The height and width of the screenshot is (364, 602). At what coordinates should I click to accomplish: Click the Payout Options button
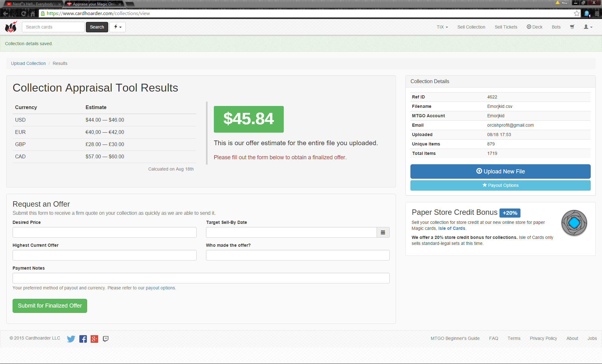pyautogui.click(x=500, y=185)
